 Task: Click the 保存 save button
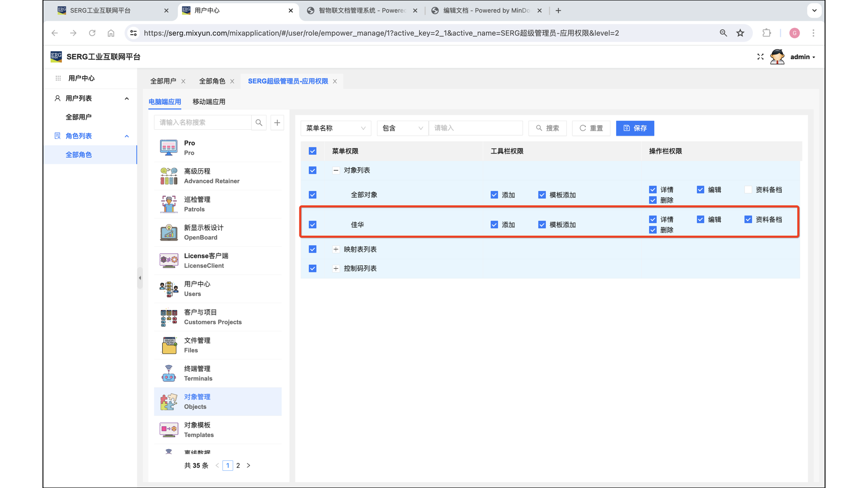pos(635,128)
